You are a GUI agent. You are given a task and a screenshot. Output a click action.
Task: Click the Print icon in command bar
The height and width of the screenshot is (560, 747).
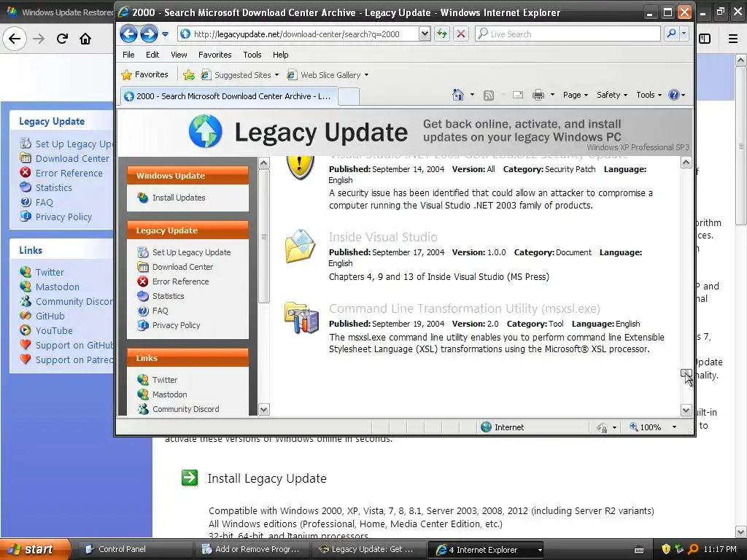(538, 96)
